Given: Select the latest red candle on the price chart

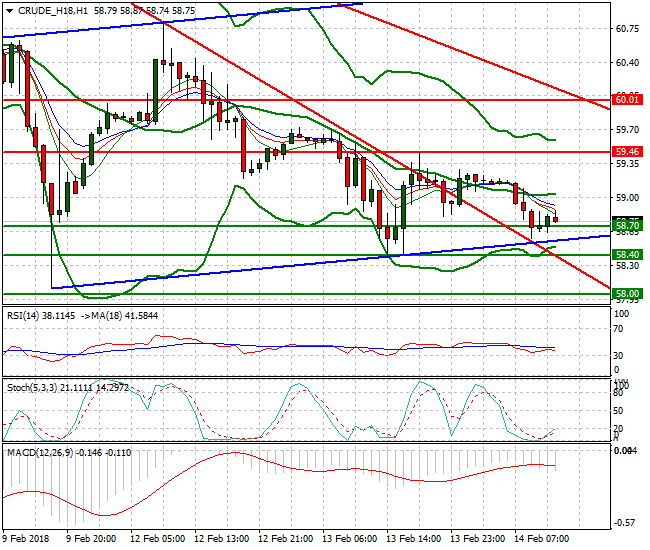Looking at the screenshot, I should coord(555,219).
